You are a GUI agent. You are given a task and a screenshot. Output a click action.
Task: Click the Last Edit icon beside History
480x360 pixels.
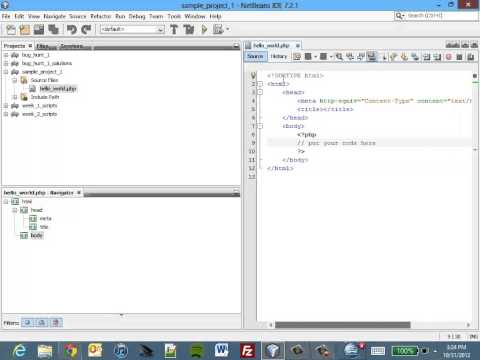point(297,57)
